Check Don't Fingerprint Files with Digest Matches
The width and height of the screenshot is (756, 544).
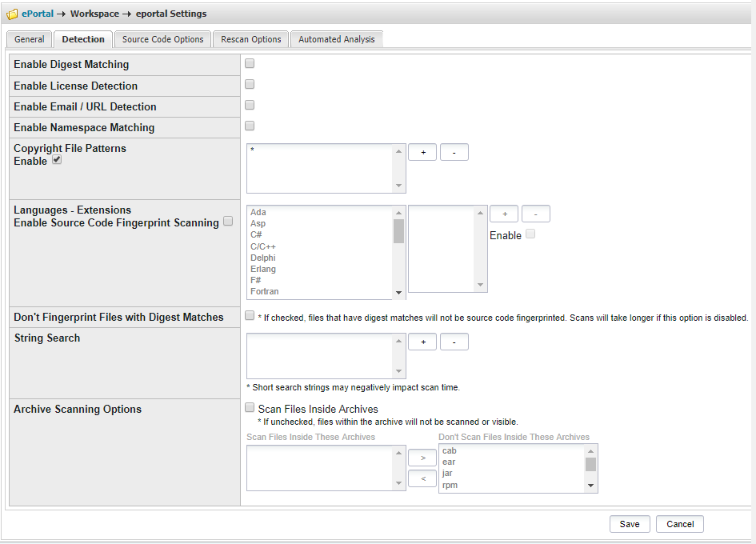tap(249, 315)
